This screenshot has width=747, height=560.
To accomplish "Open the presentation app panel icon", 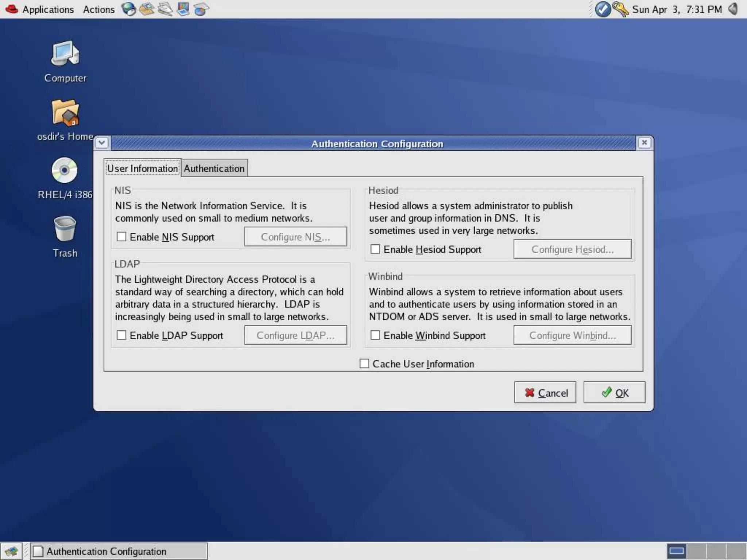I will click(183, 9).
